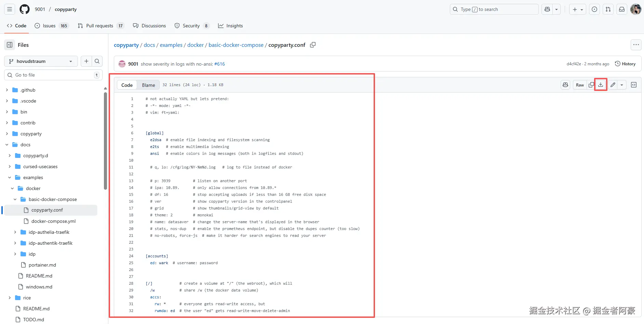Focus the Go to file field
The image size is (644, 324).
click(53, 75)
